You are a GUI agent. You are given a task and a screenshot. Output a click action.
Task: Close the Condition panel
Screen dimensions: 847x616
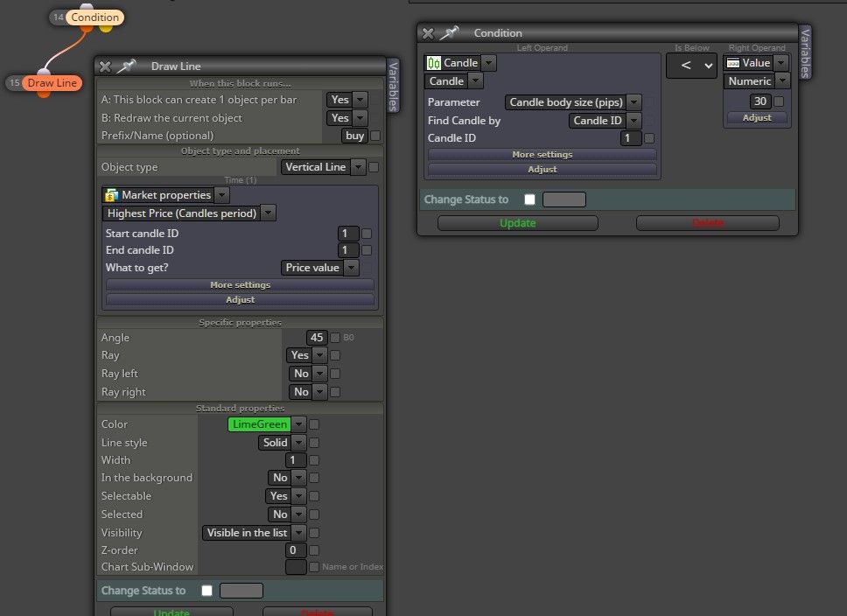click(x=428, y=33)
